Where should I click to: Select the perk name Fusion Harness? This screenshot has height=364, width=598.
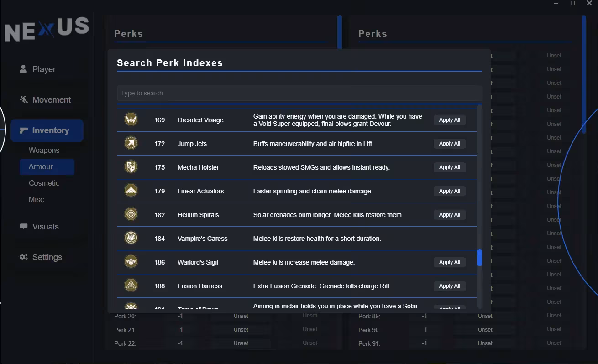tap(200, 286)
